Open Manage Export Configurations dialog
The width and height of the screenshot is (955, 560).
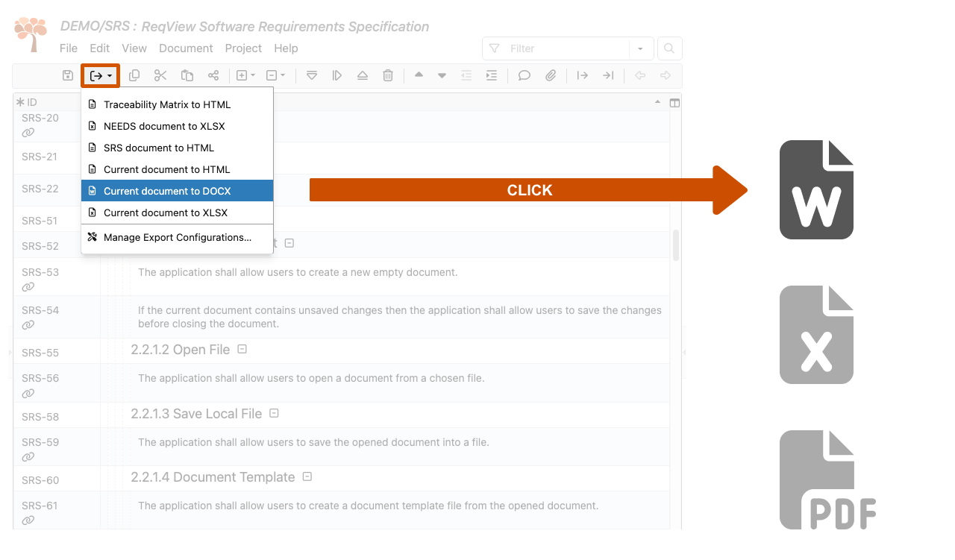point(177,237)
